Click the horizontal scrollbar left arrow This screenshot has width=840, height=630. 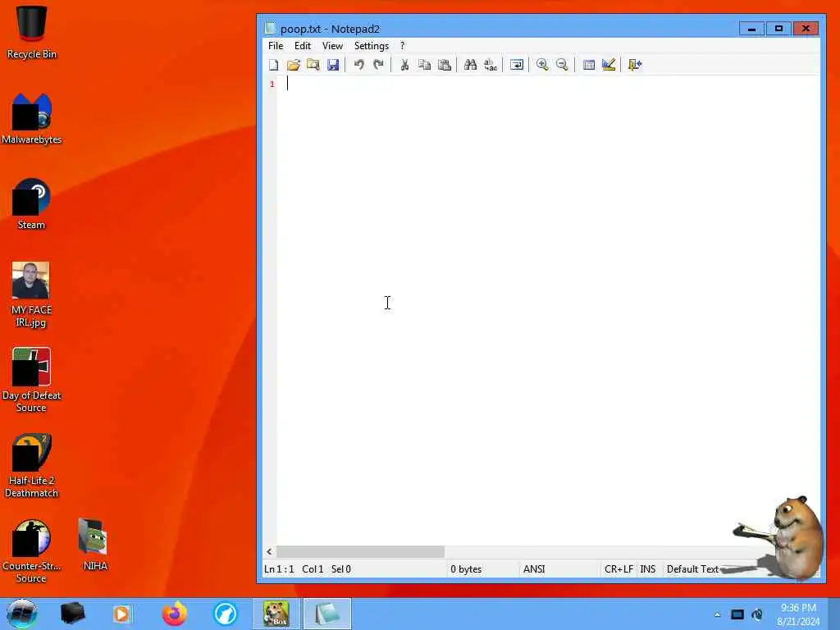click(269, 551)
